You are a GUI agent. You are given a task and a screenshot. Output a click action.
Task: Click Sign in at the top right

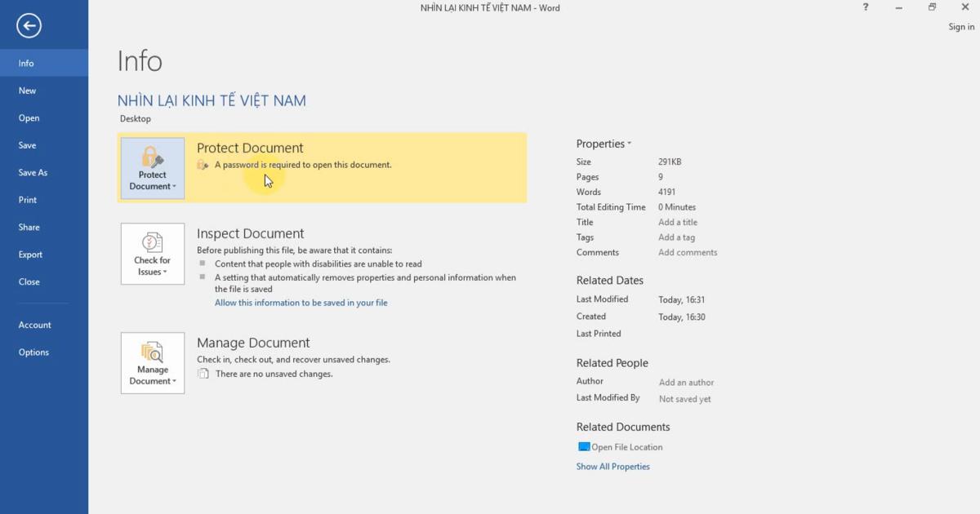point(960,26)
